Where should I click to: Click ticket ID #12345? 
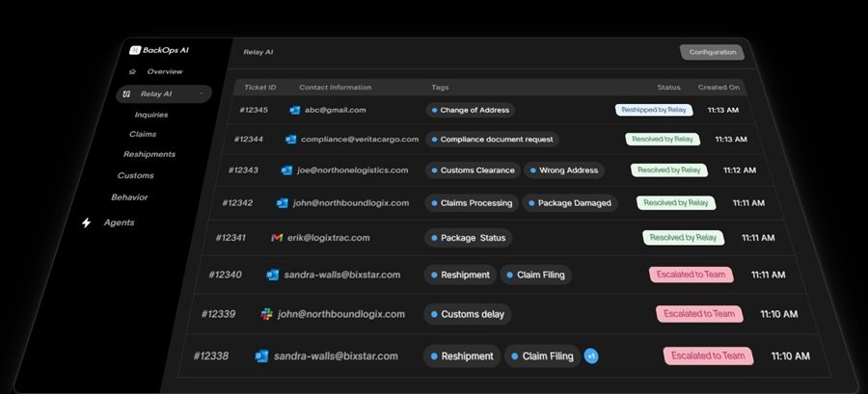click(x=254, y=110)
